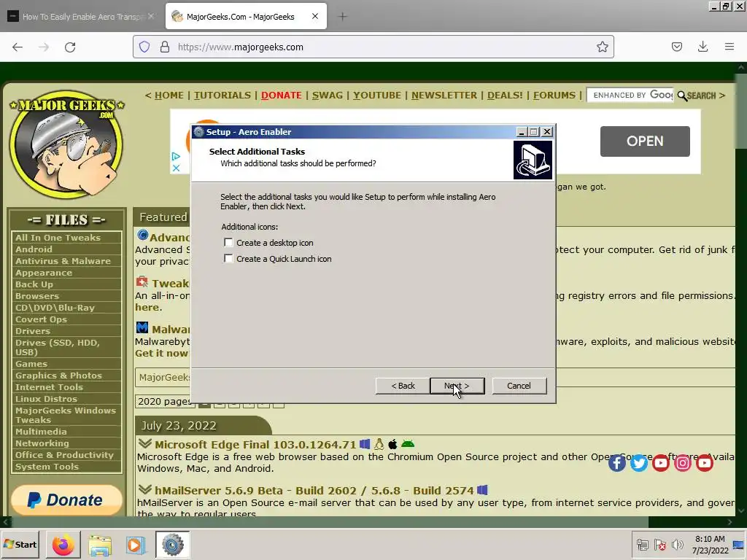
Task: Open Firefox downloads panel
Action: click(703, 47)
